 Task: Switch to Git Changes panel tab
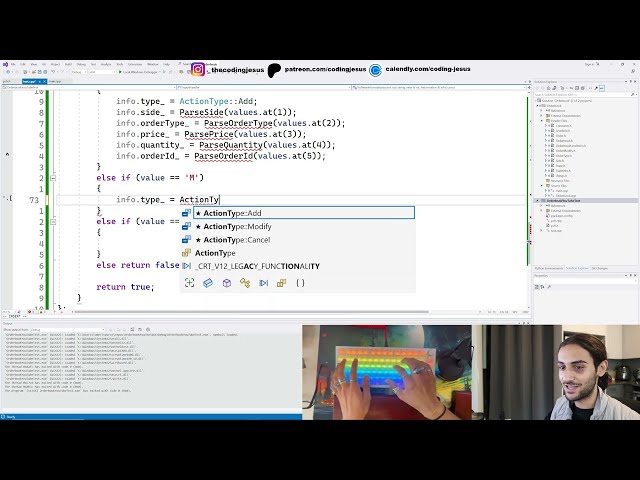tap(600, 268)
